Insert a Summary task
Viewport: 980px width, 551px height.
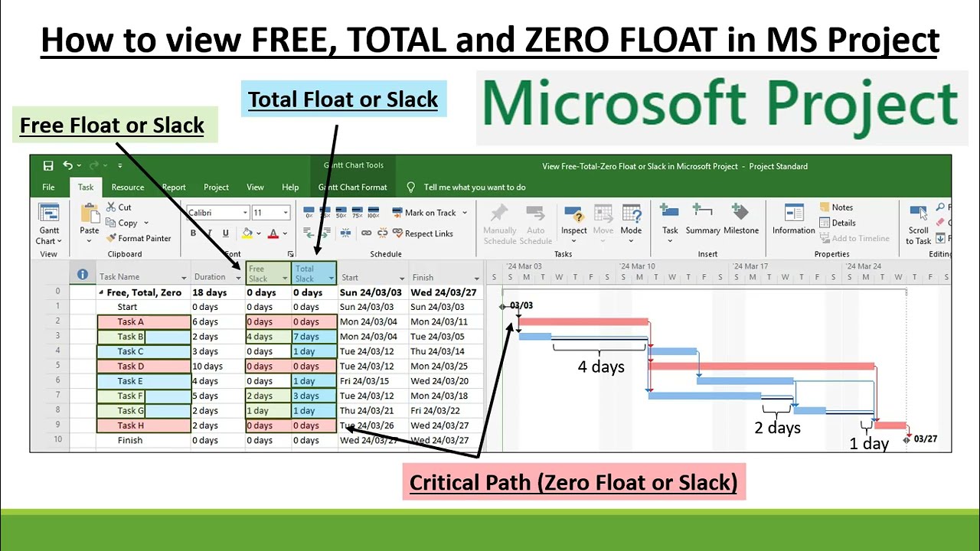(x=702, y=220)
